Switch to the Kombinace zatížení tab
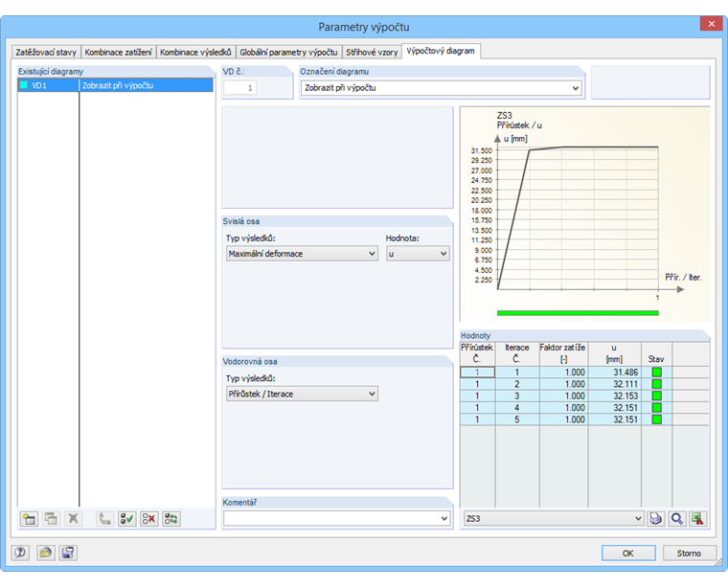Viewport: 728px width, 588px height. coord(119,52)
